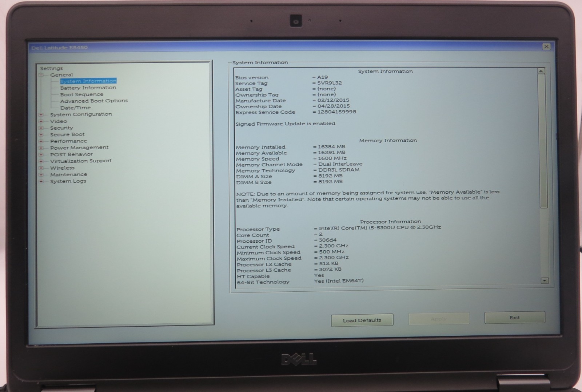
Task: Click the Memory Installed value 16384 MB
Action: point(332,147)
